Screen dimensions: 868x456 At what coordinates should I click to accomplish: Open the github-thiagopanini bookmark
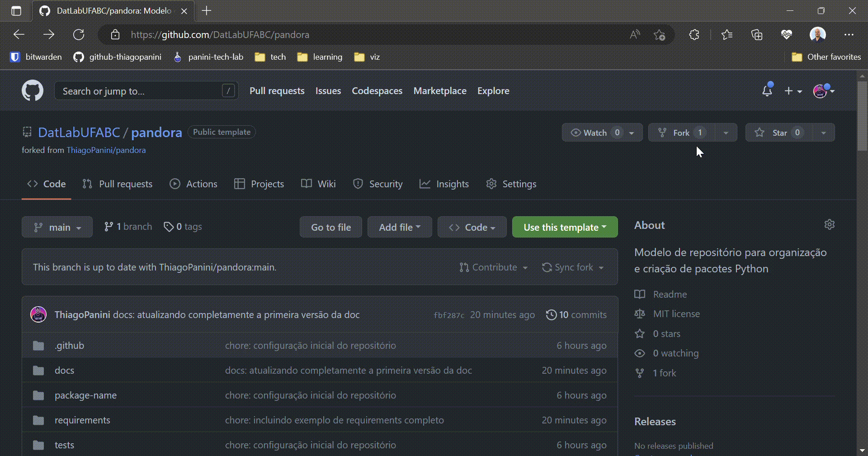pyautogui.click(x=118, y=57)
